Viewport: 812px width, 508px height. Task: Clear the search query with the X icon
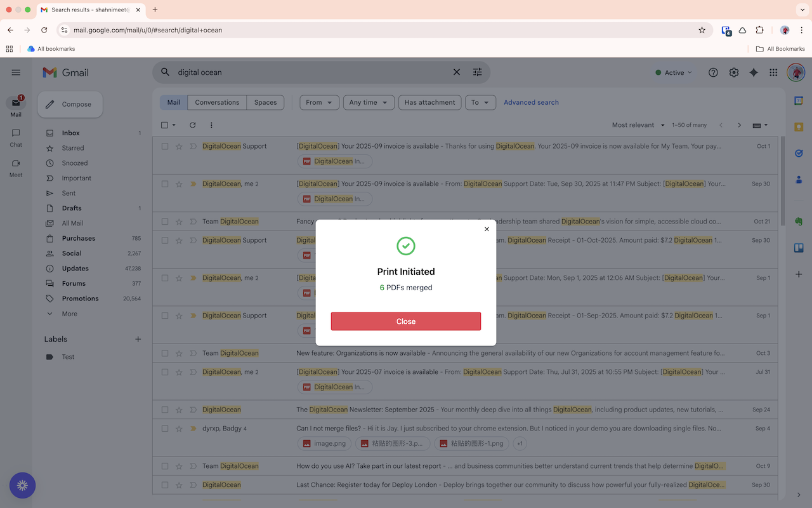(456, 72)
